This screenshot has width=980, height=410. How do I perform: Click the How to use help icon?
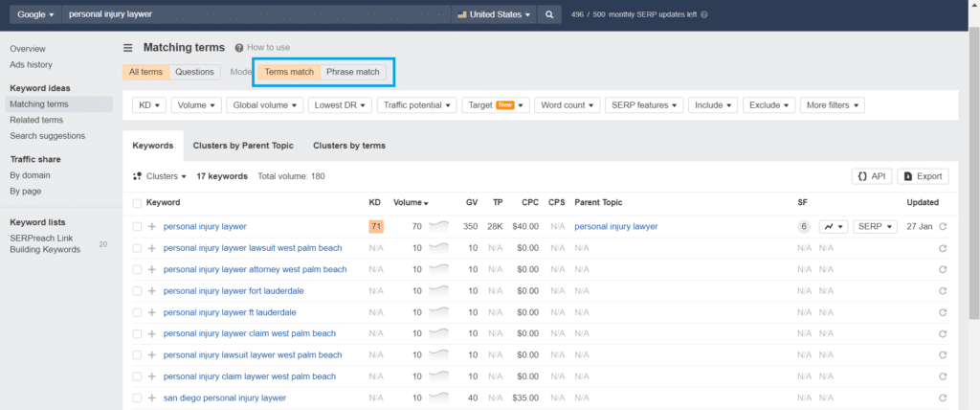click(238, 48)
